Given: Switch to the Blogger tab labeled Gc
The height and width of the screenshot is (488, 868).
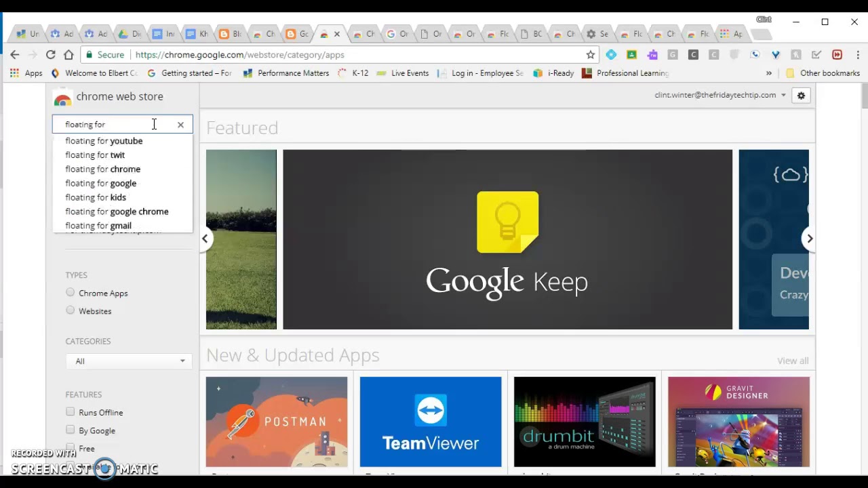Looking at the screenshot, I should (x=297, y=34).
